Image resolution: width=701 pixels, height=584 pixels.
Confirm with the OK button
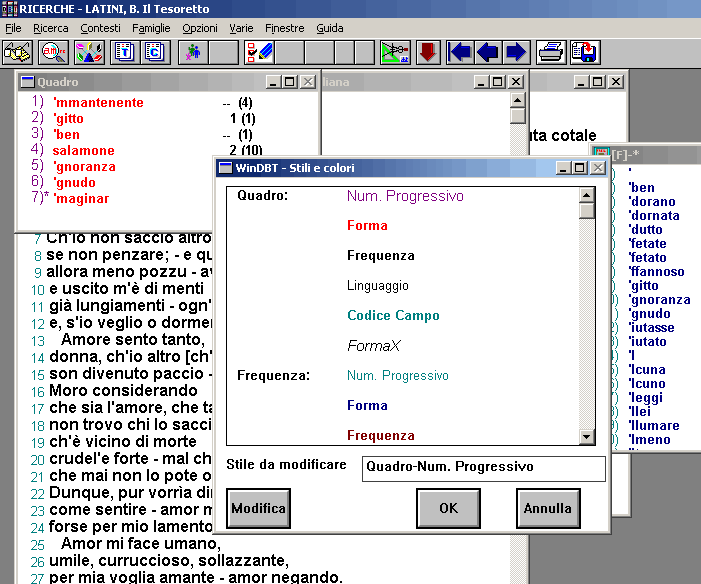click(x=448, y=508)
